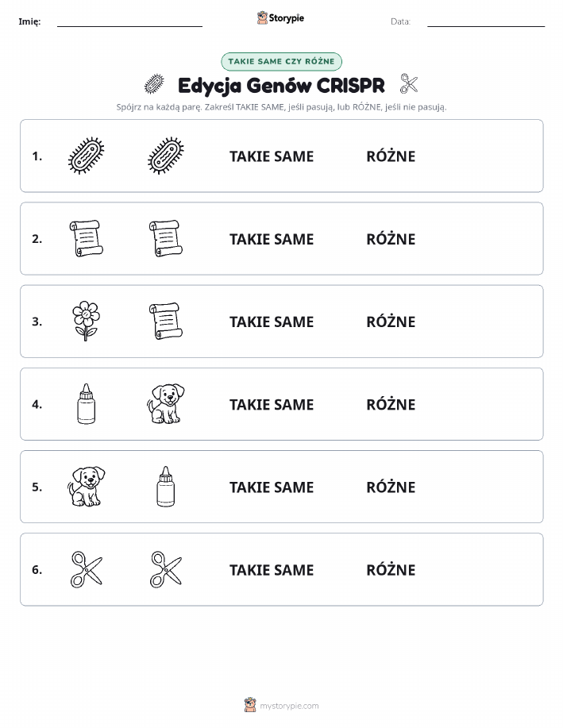
Task: Click the Storypie logo at top
Action: [x=280, y=18]
